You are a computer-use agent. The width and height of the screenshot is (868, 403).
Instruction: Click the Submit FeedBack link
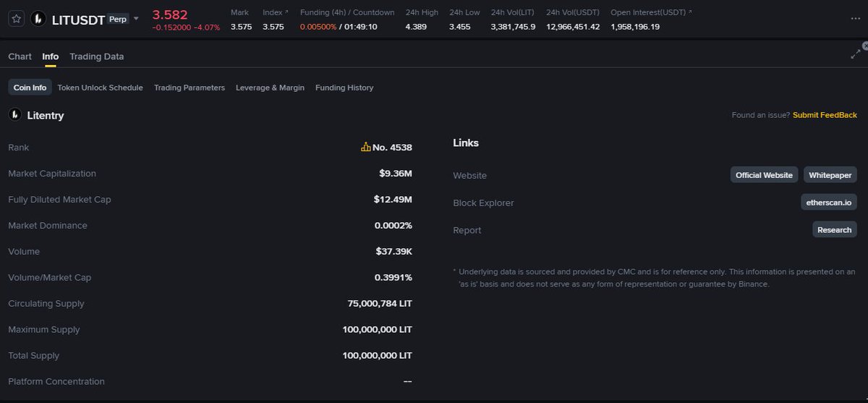click(x=825, y=115)
